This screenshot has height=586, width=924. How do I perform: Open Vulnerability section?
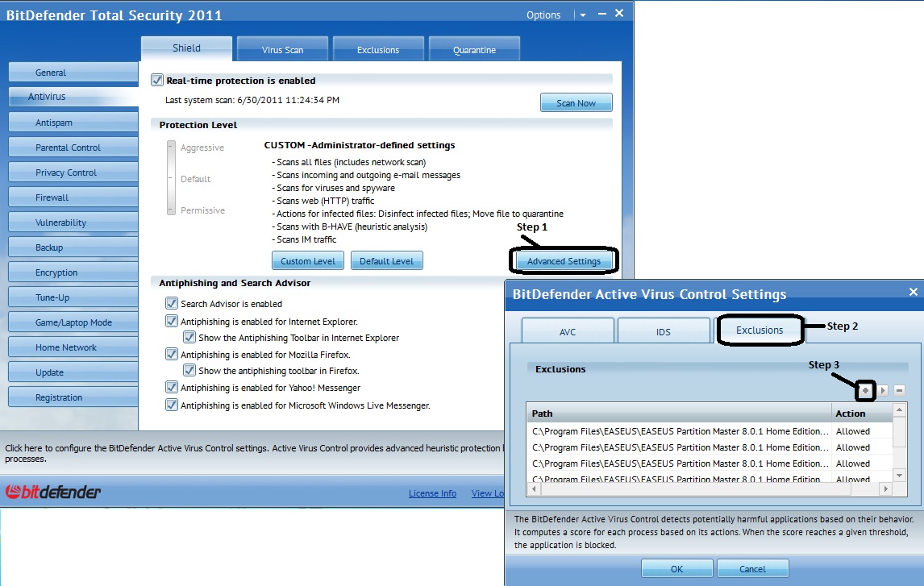tap(73, 222)
